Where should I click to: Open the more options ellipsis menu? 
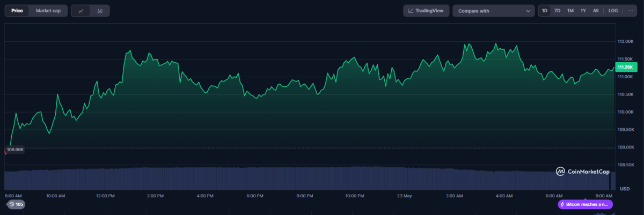tap(631, 11)
